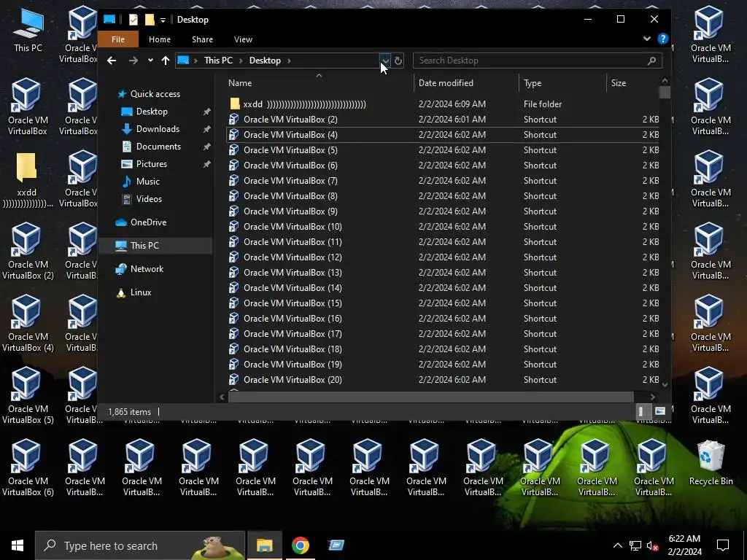Select the xxdd folder on the desktop
Image resolution: width=747 pixels, height=560 pixels.
coord(27,180)
